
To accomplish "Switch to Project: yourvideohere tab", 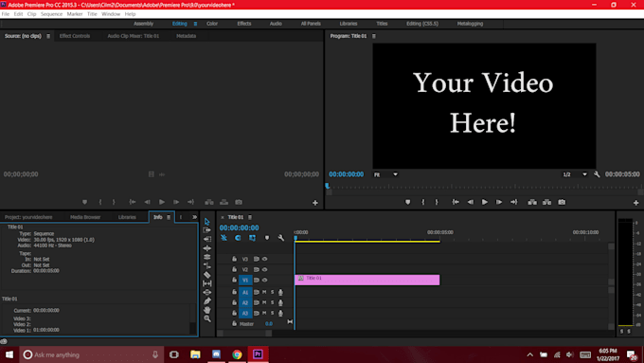I will (x=28, y=217).
